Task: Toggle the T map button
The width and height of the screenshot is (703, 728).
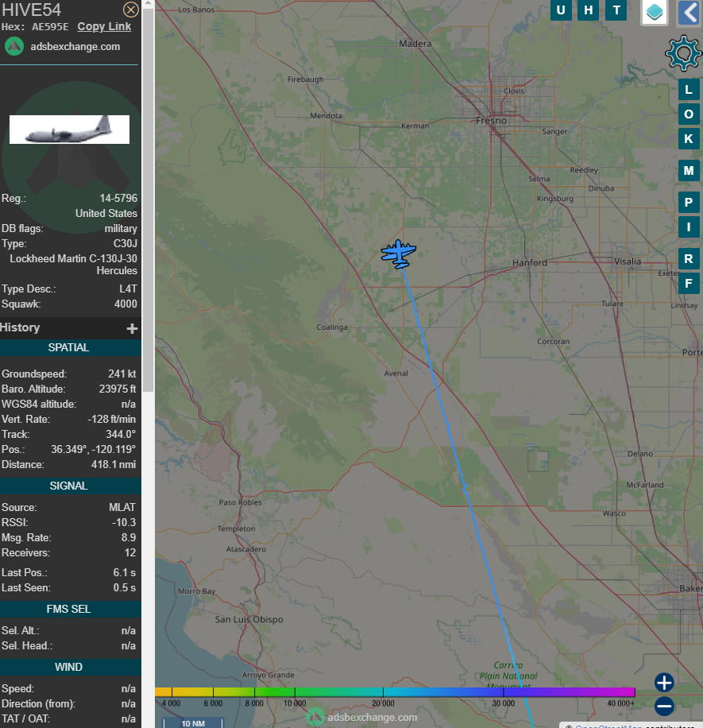Action: point(616,10)
